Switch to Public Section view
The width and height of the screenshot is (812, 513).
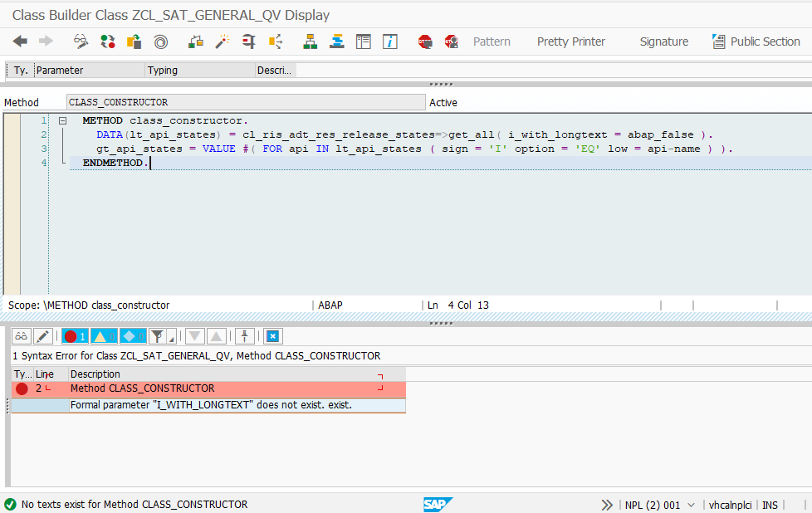click(x=764, y=42)
